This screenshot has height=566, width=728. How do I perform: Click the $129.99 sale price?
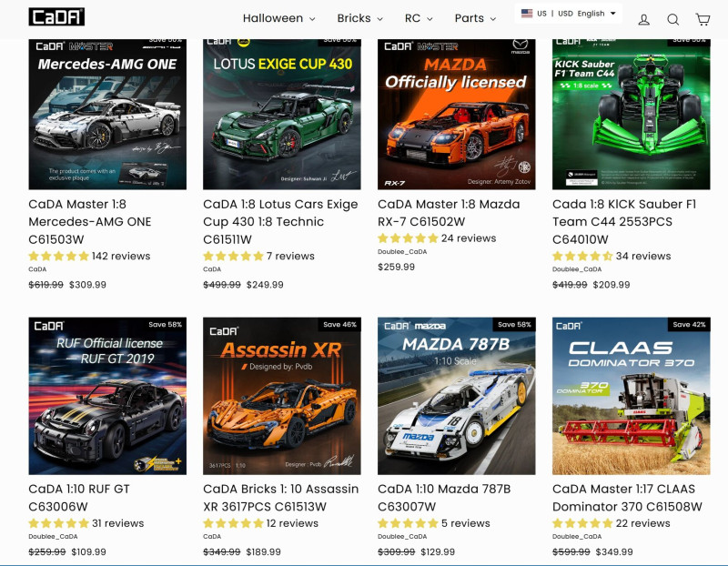[x=438, y=552]
